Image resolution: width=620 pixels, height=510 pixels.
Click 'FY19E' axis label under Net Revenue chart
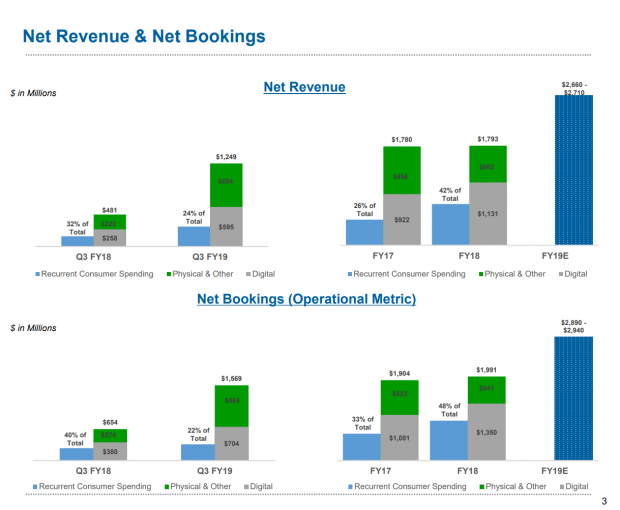click(x=555, y=256)
